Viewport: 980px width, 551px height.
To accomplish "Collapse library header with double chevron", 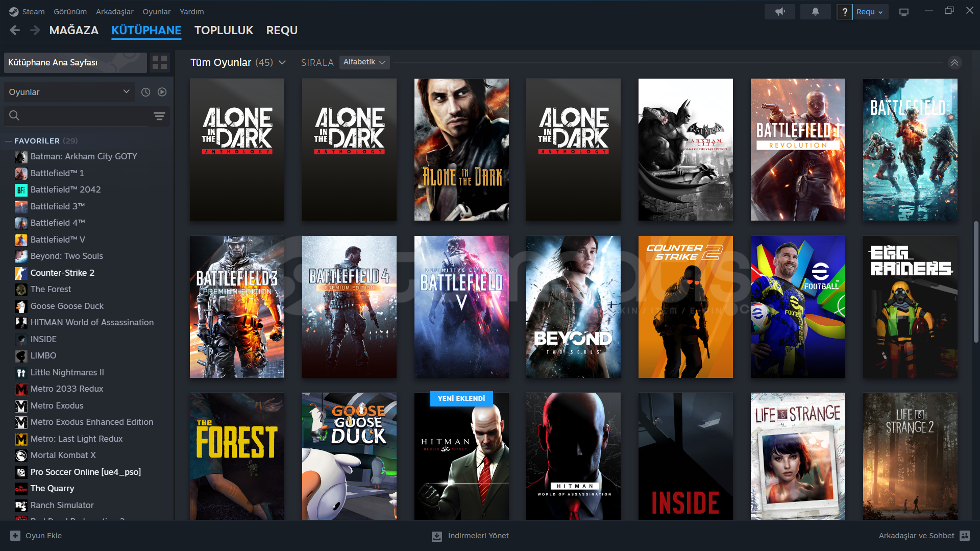I will pos(954,62).
